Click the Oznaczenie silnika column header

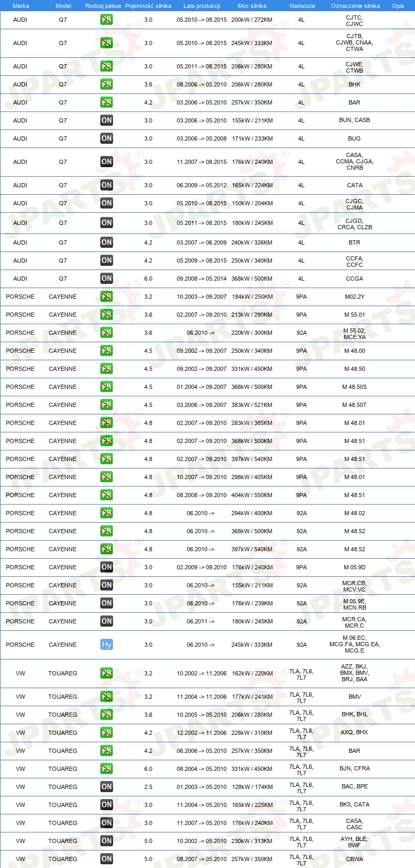coord(356,6)
